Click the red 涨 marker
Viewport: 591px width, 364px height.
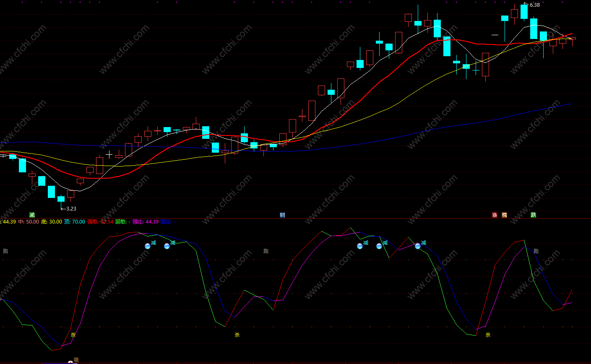click(495, 215)
